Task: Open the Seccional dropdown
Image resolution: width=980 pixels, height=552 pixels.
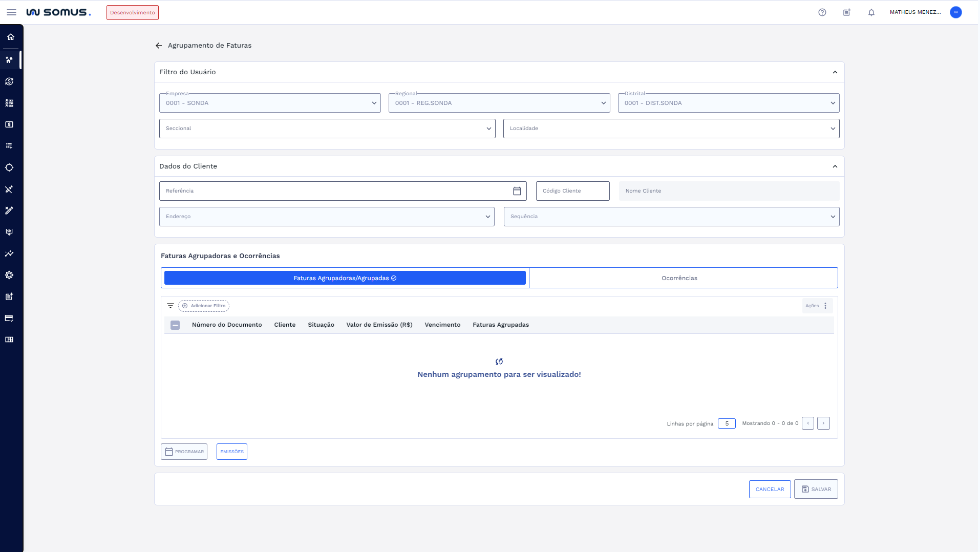Action: click(327, 129)
